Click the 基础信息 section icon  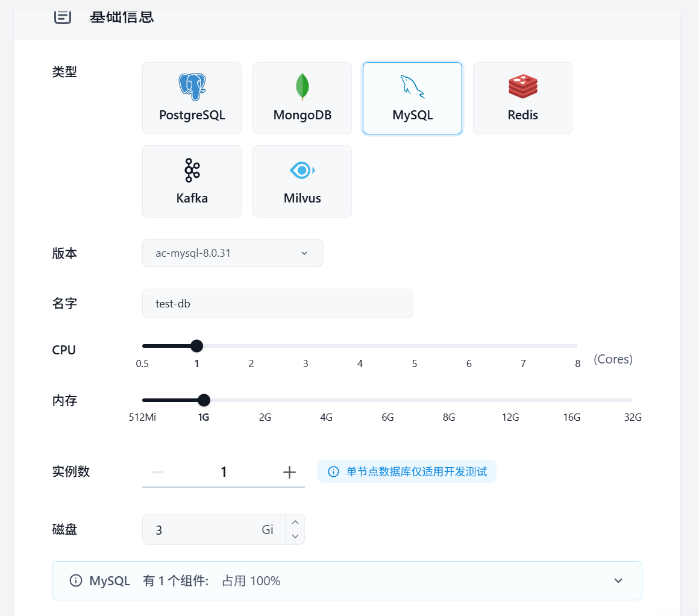click(x=63, y=17)
